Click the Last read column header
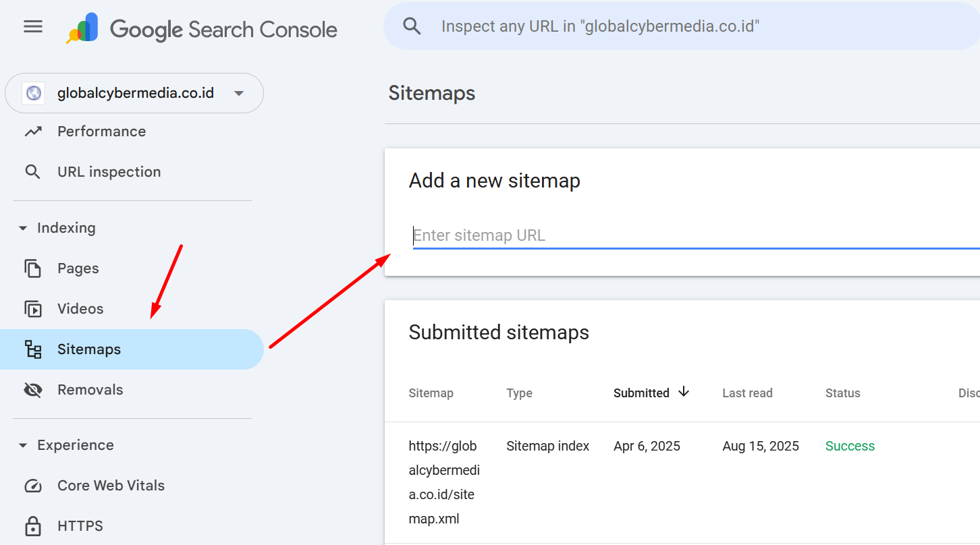This screenshot has width=980, height=545. (x=747, y=393)
